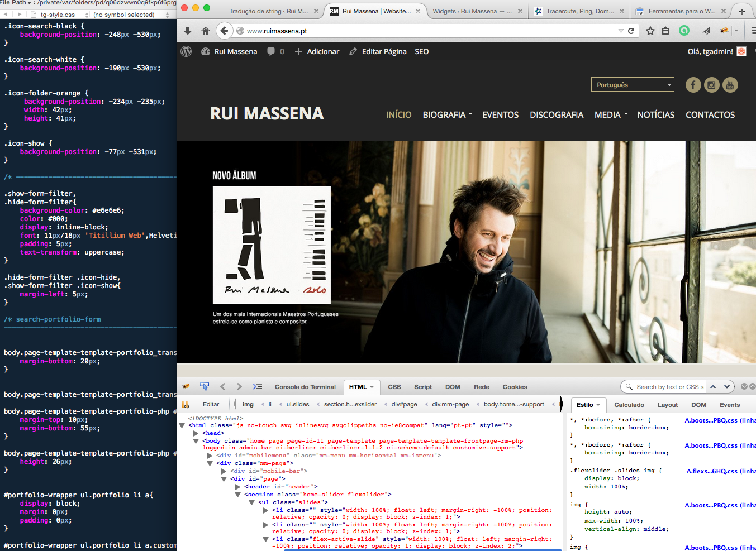The width and height of the screenshot is (756, 551).
Task: Open the Firefox downloads arrow icon
Action: tap(188, 31)
